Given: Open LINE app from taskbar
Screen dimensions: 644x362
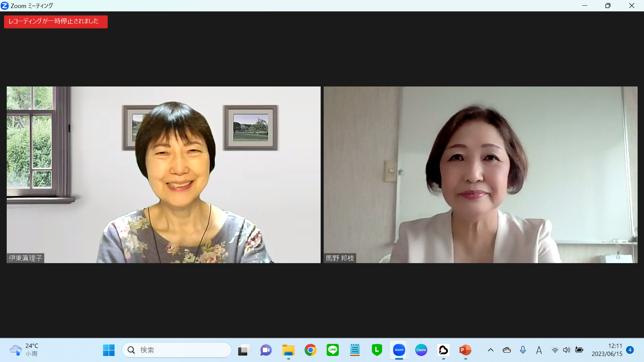Looking at the screenshot, I should (x=332, y=350).
